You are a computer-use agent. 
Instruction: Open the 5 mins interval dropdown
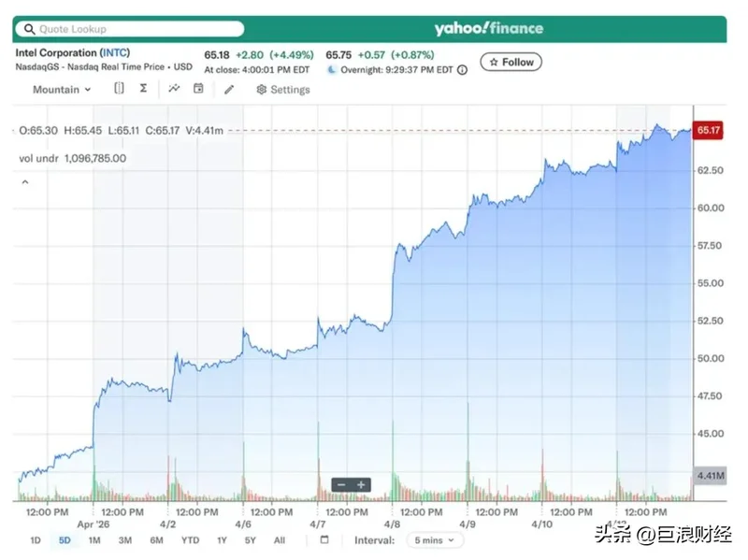433,540
